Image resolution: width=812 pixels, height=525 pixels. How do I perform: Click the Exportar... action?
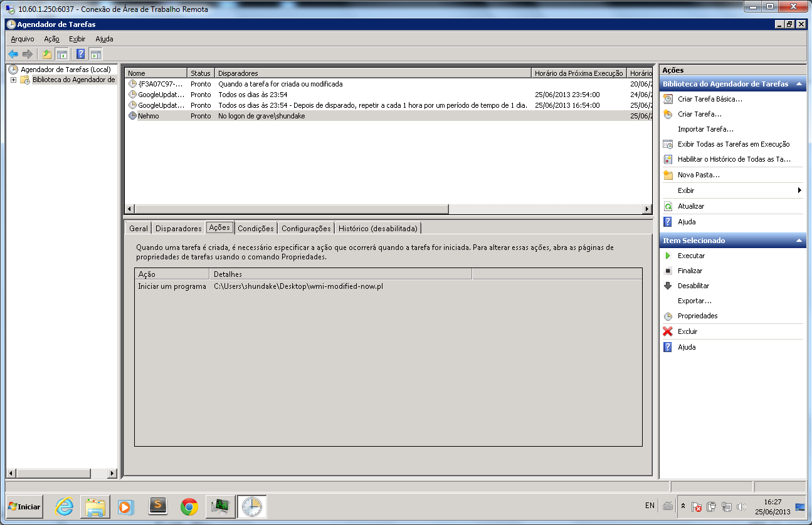(x=695, y=301)
